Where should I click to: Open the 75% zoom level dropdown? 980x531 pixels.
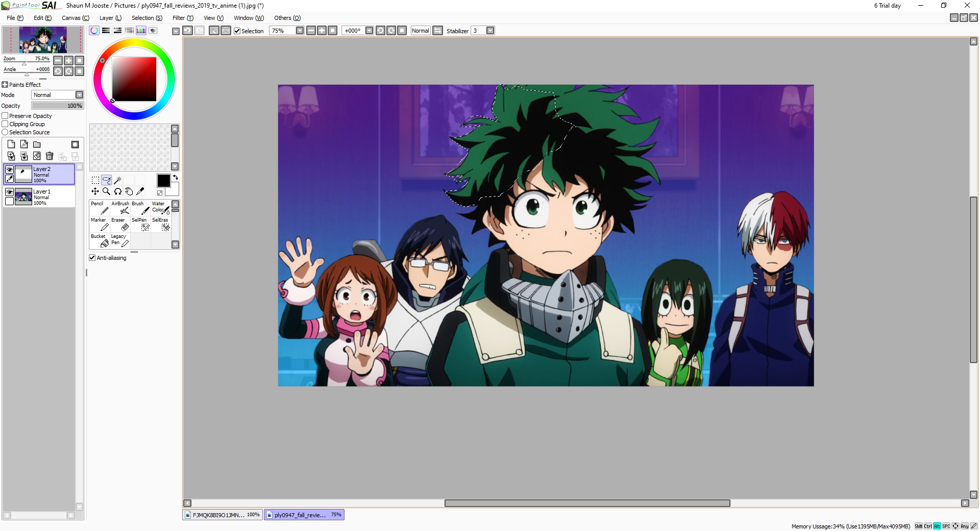coord(300,31)
